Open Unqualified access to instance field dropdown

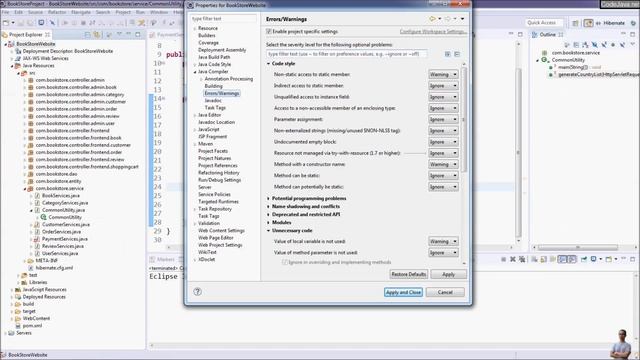coord(443,97)
